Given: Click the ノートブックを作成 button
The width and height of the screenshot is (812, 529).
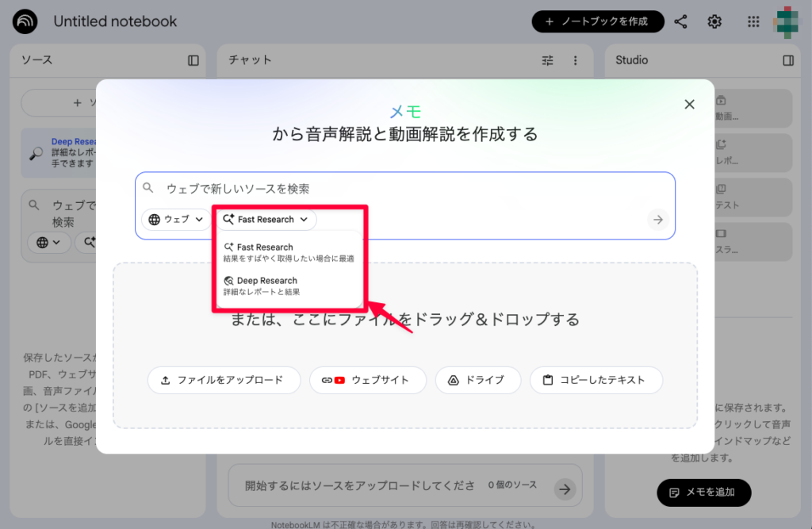Looking at the screenshot, I should coord(598,21).
